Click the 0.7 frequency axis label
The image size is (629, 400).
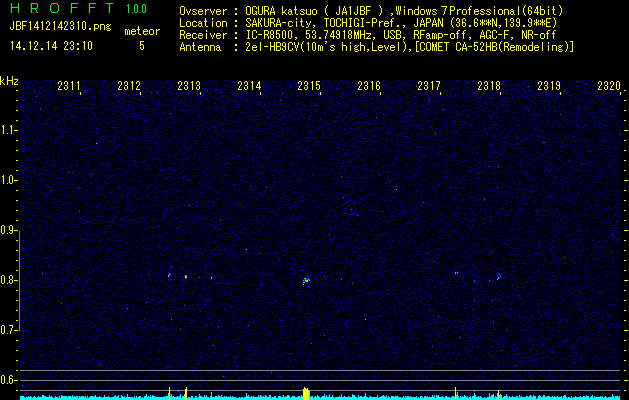(8, 330)
